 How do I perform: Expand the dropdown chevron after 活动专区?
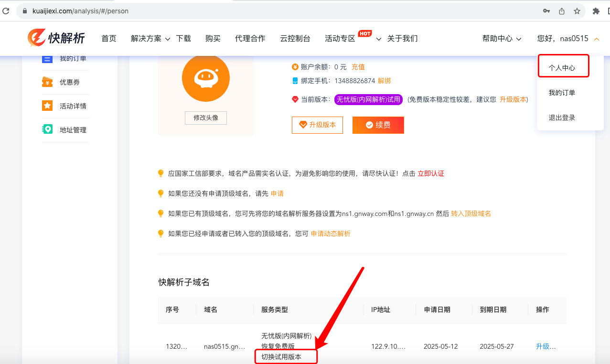(x=379, y=39)
